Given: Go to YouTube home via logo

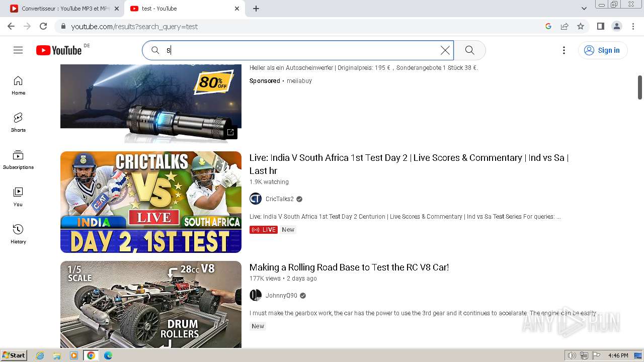Looking at the screenshot, I should [x=59, y=50].
